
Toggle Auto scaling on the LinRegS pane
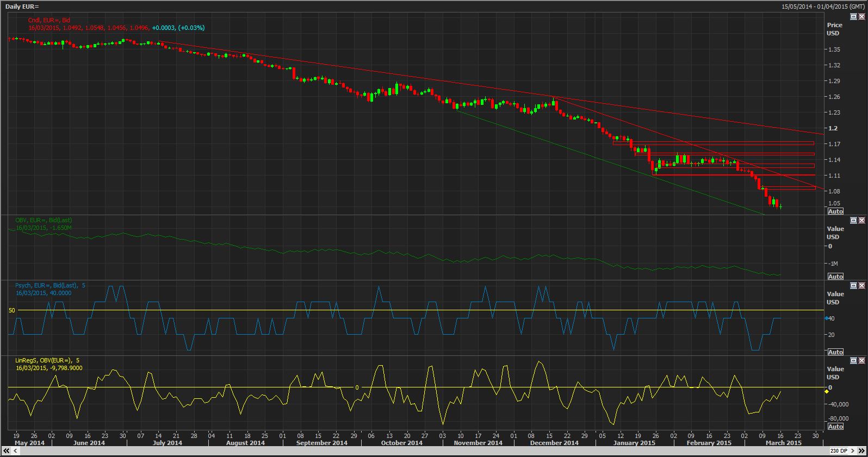pyautogui.click(x=835, y=427)
